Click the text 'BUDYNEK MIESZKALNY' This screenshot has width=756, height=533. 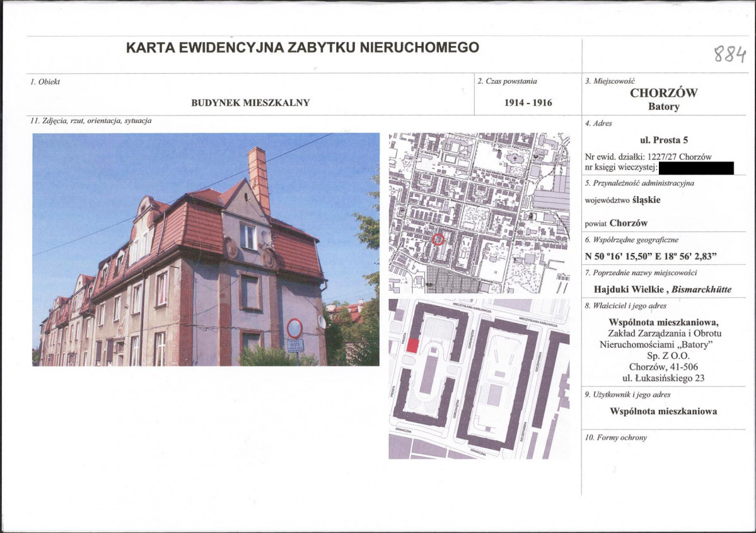pyautogui.click(x=250, y=102)
